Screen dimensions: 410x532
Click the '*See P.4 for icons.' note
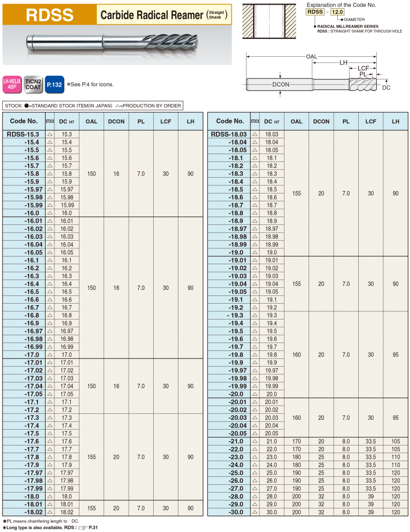pos(90,84)
